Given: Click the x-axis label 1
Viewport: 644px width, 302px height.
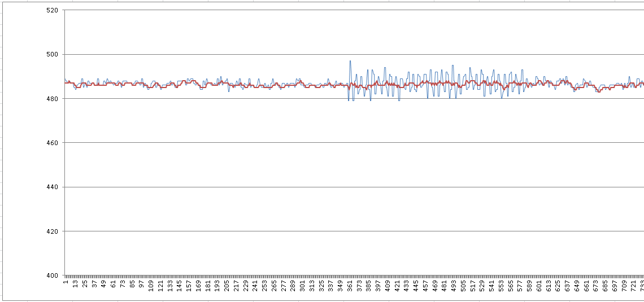Looking at the screenshot, I should [66, 282].
